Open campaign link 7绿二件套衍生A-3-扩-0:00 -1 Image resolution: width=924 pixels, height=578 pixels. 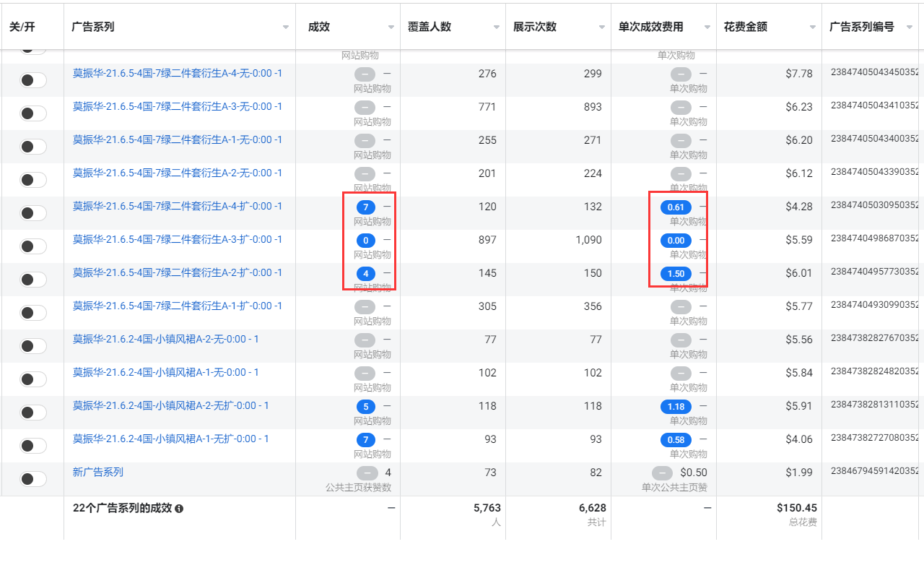click(178, 239)
